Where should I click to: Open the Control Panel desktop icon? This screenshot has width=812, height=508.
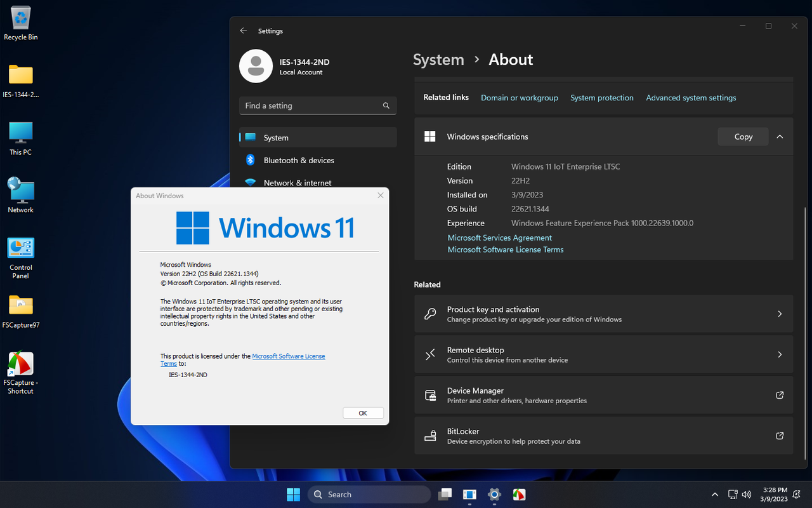[x=20, y=258]
